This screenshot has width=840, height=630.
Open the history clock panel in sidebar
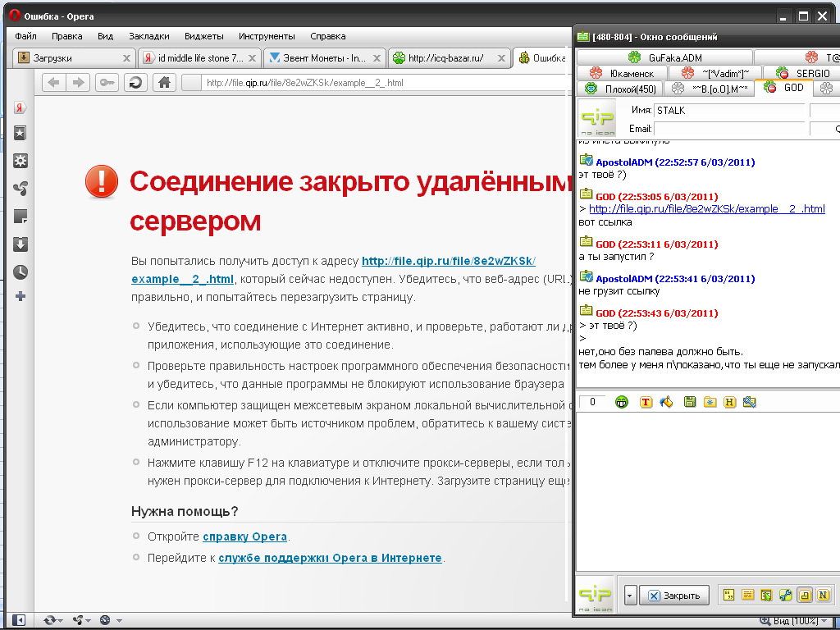tap(21, 272)
